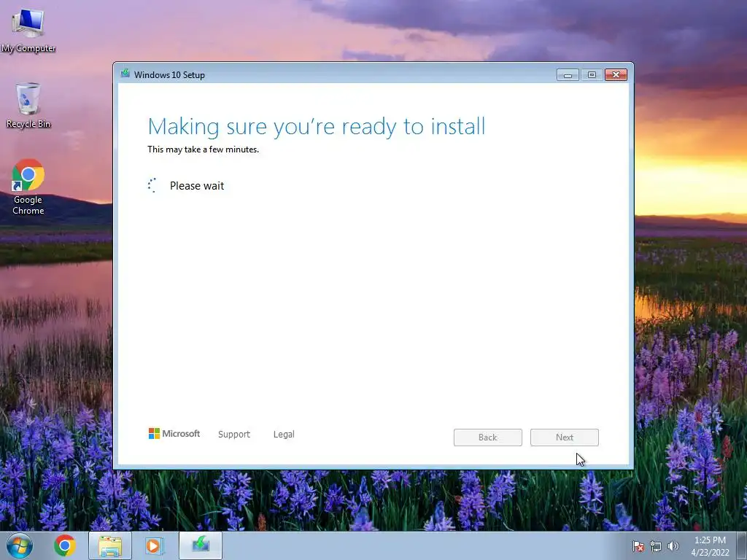Open the network icon in system tray
Viewport: 747px width, 560px height.
click(656, 546)
